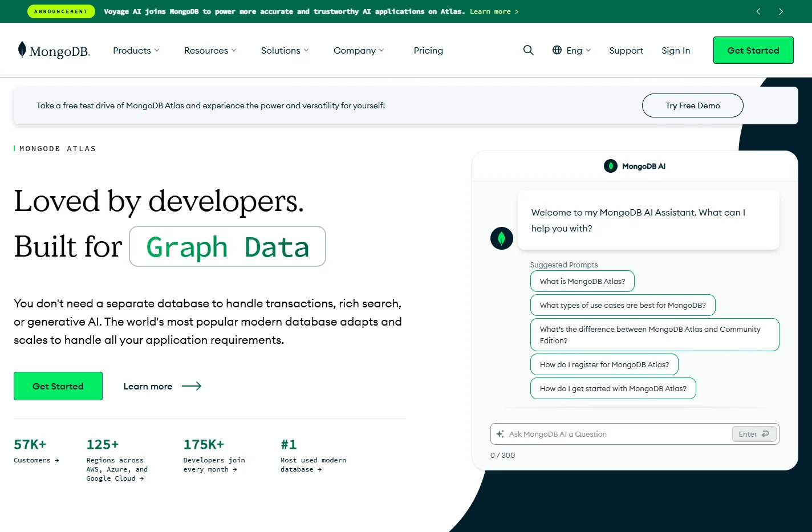Select prompt about best use cases for MongoDB
The image size is (812, 532).
623,305
